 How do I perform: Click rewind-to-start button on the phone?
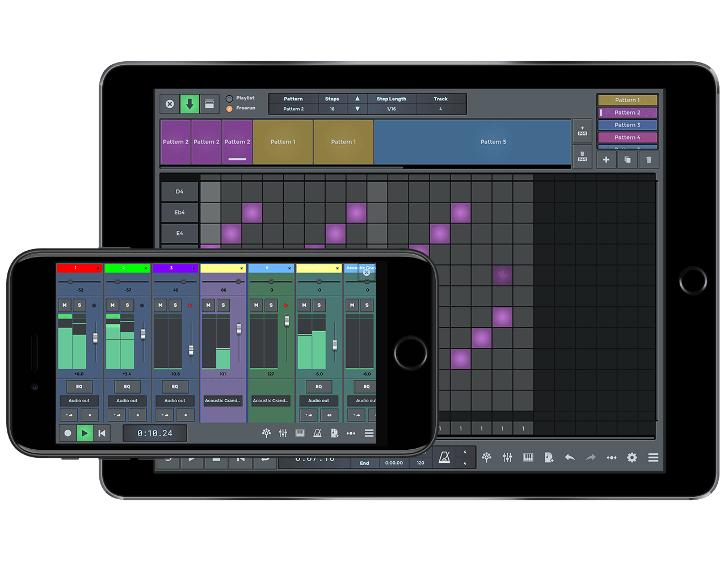[102, 433]
